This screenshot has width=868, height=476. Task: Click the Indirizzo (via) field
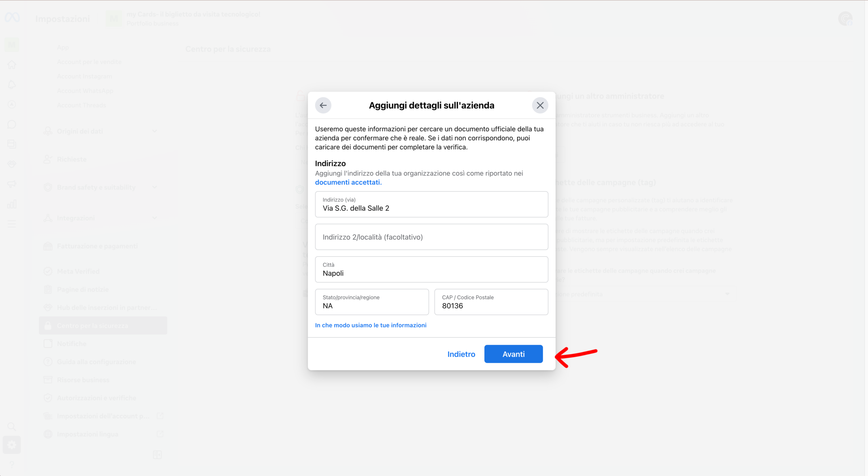coord(431,204)
